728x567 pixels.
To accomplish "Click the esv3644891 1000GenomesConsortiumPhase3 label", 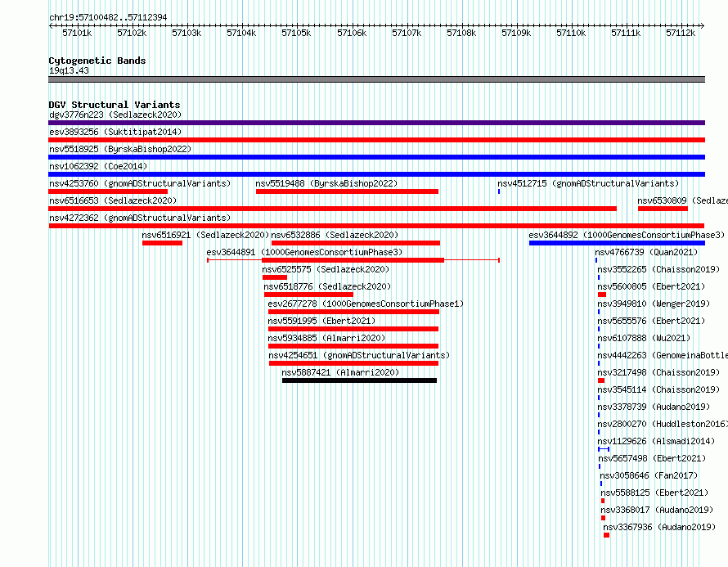I will 304,252.
